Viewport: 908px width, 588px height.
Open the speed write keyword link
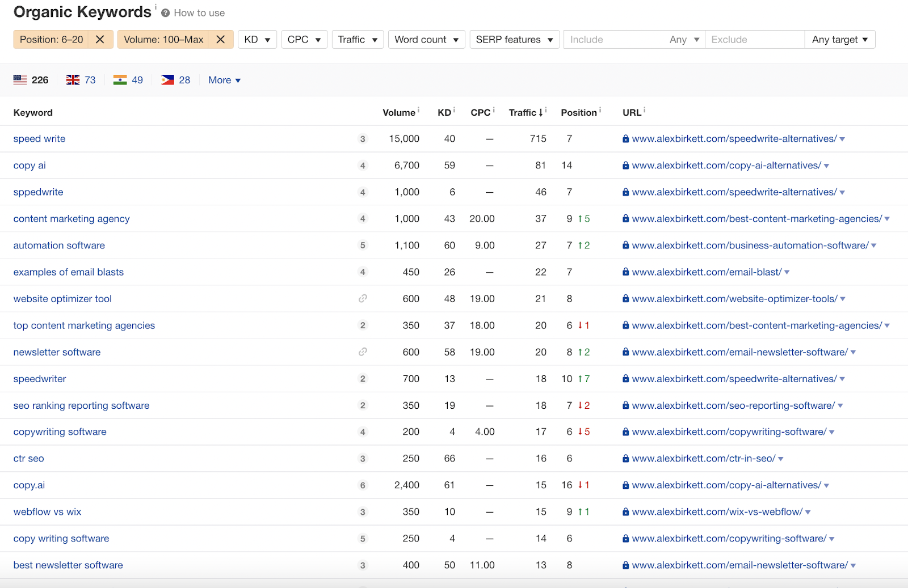pyautogui.click(x=40, y=139)
